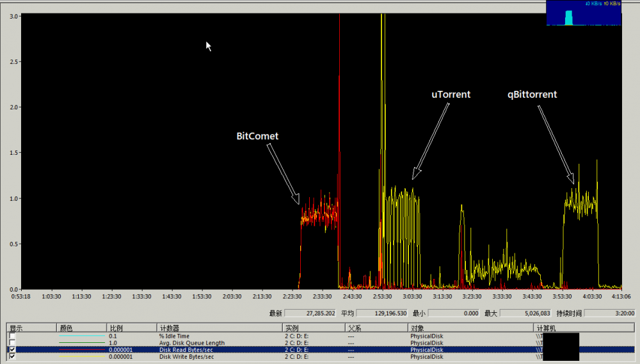Viewport: 640px width, 364px height.
Task: Click scale 0.000001 in Disk Write Bytes/sec row
Action: pyautogui.click(x=120, y=356)
